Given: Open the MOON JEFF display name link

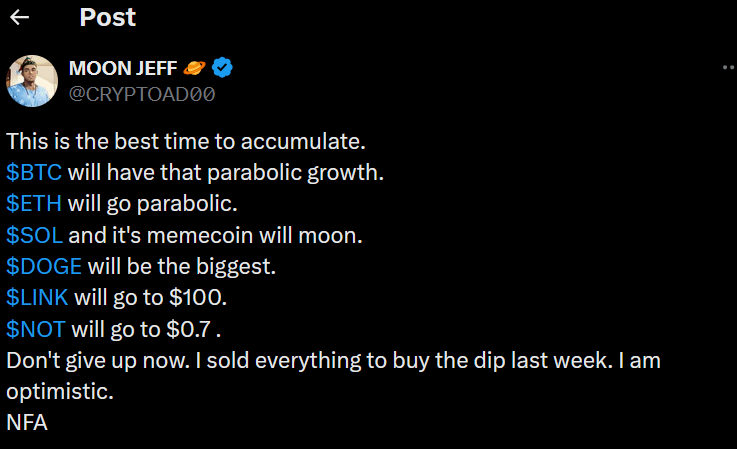Looking at the screenshot, I should pyautogui.click(x=123, y=68).
